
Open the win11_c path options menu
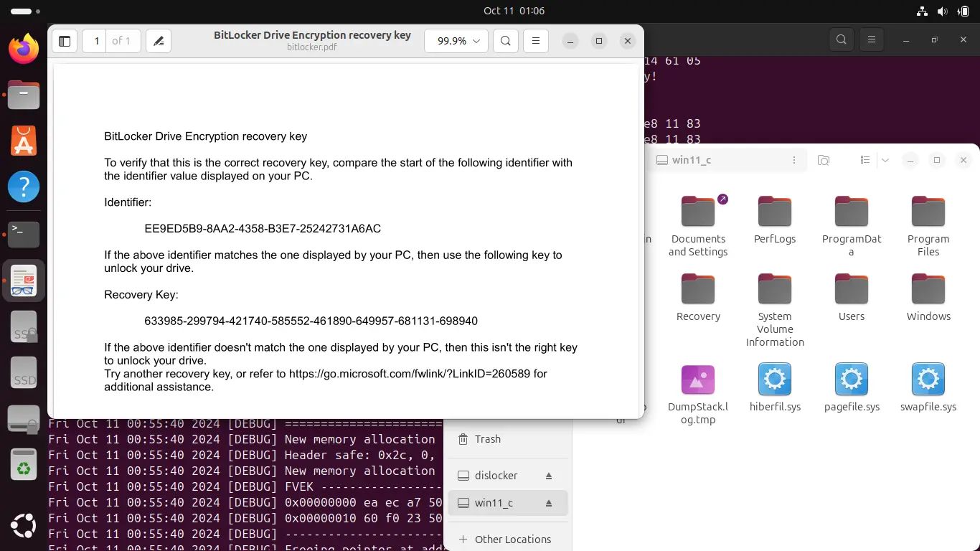point(793,160)
